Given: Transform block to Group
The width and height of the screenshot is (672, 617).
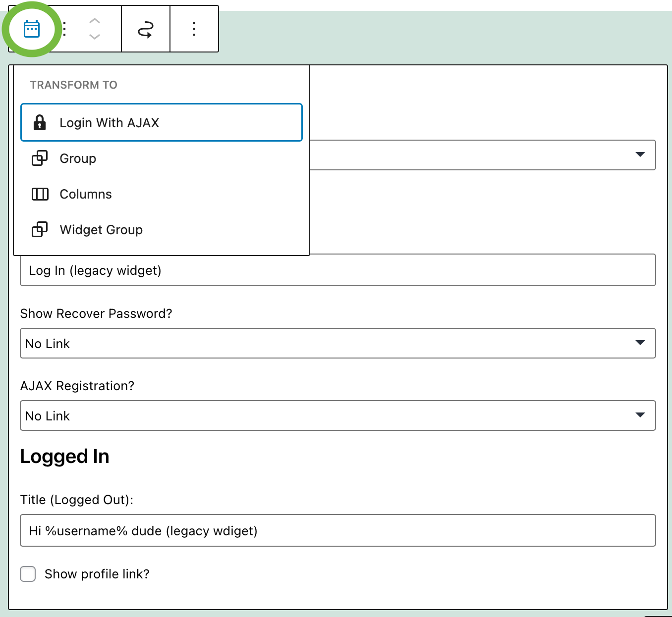Looking at the screenshot, I should 162,158.
